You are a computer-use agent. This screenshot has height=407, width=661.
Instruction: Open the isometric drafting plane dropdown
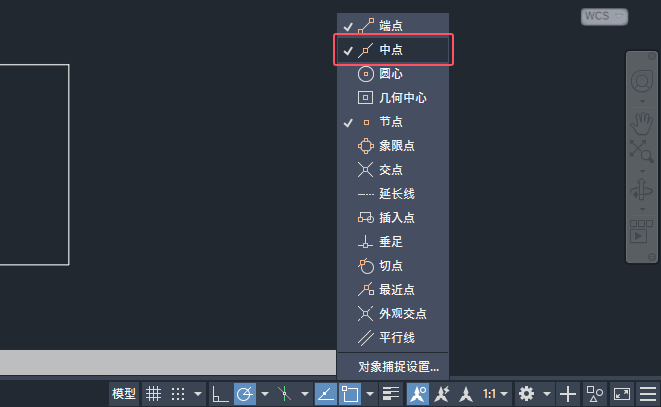tap(305, 394)
